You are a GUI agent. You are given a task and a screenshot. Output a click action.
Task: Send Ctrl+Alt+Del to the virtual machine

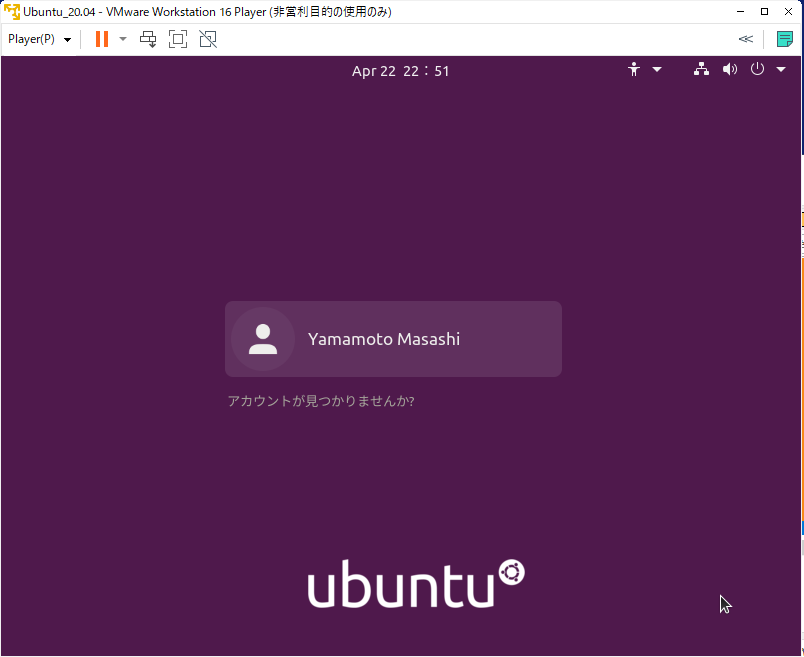[x=148, y=39]
